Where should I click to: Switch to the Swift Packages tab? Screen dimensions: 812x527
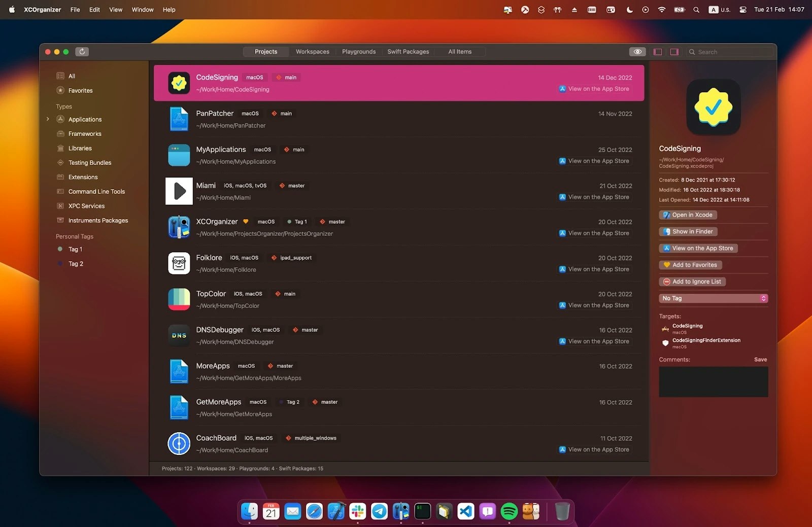coord(408,52)
